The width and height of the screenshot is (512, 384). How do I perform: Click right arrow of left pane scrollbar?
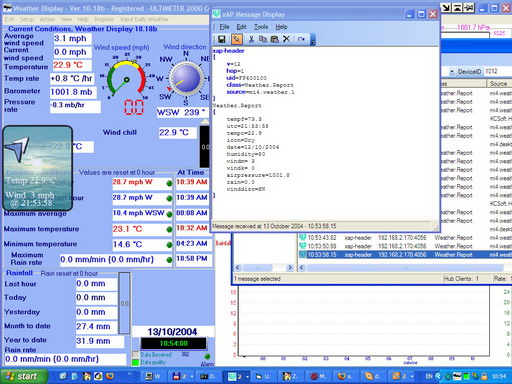[290, 268]
